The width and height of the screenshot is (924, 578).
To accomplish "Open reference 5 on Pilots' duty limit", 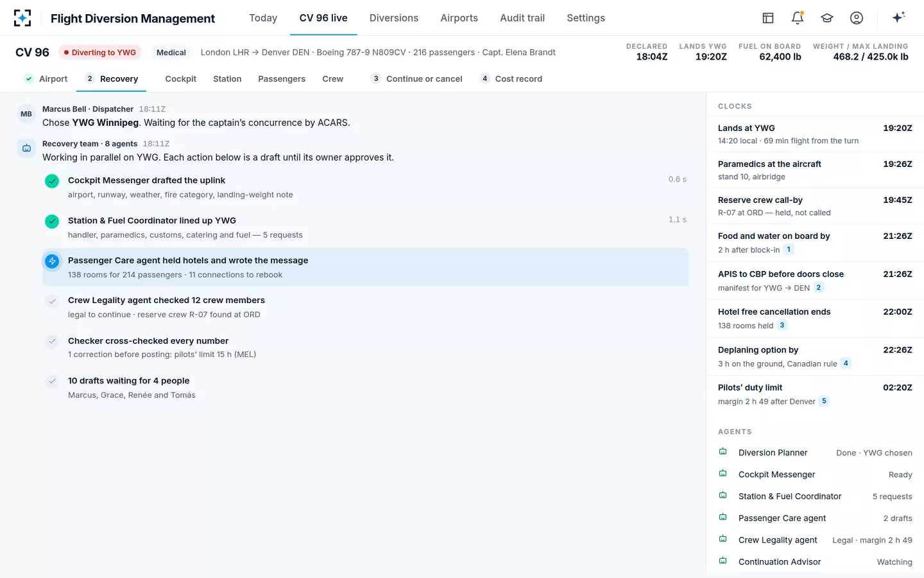I will (825, 401).
